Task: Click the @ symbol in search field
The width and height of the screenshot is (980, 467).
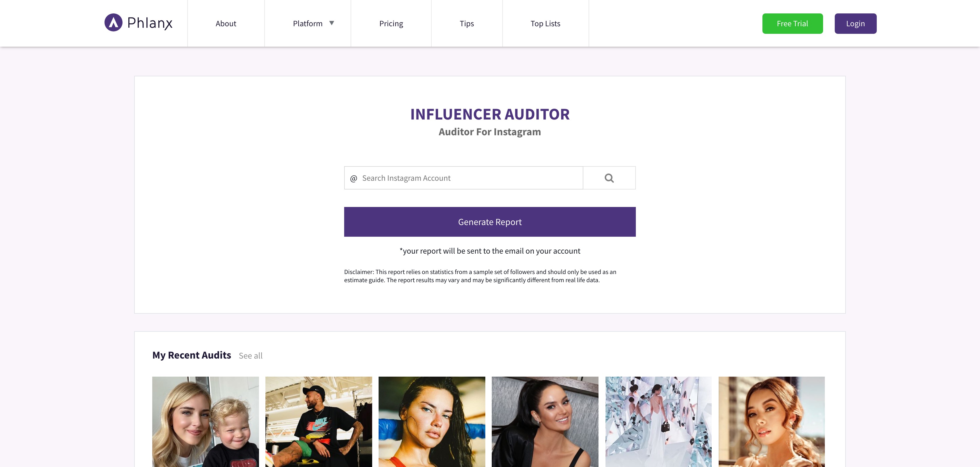Action: pos(353,178)
